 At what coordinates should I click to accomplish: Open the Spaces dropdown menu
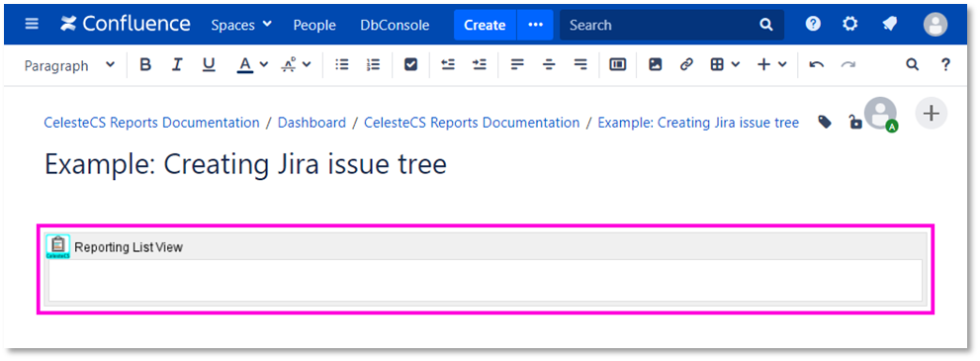pos(241,25)
